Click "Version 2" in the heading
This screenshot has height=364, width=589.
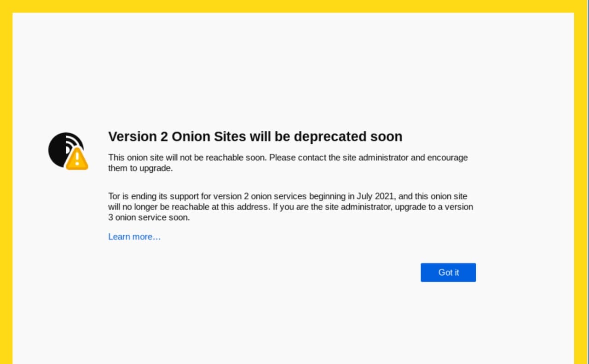[138, 136]
